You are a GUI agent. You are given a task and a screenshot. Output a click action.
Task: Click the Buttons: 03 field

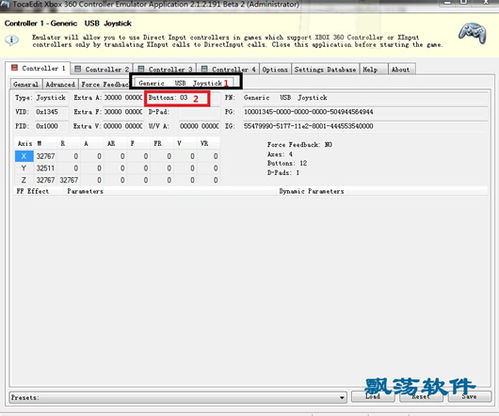pyautogui.click(x=177, y=98)
